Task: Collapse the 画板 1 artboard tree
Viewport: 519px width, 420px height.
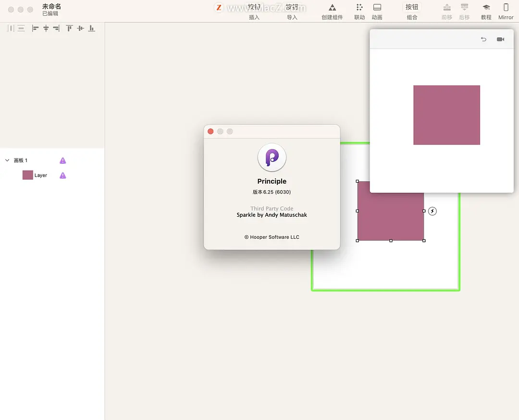Action: [7, 161]
